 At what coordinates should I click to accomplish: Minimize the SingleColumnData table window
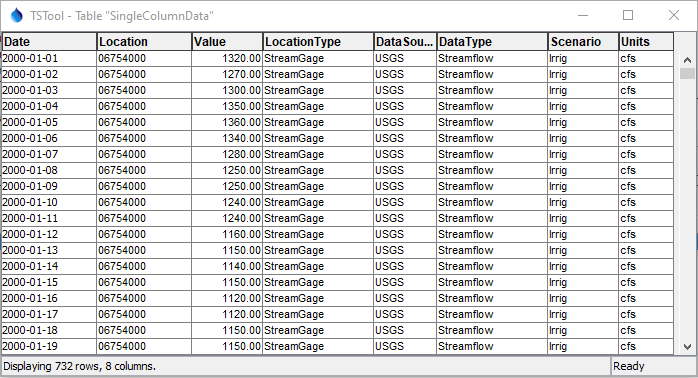(583, 16)
